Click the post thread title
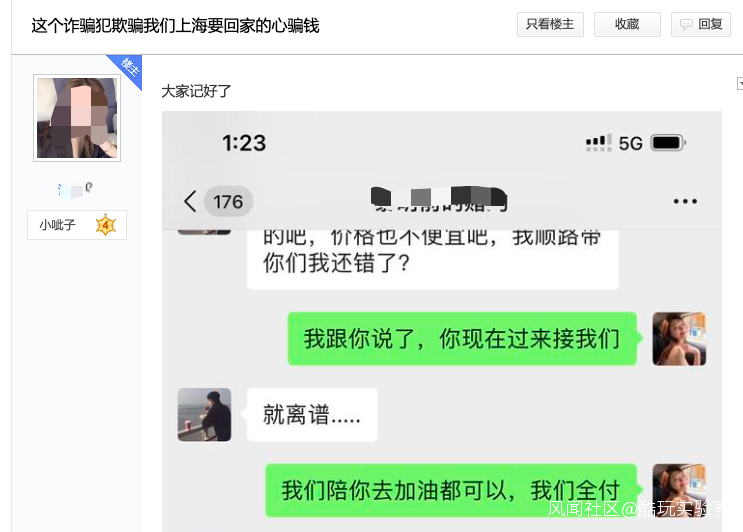Screen dimensions: 743x532 (175, 26)
